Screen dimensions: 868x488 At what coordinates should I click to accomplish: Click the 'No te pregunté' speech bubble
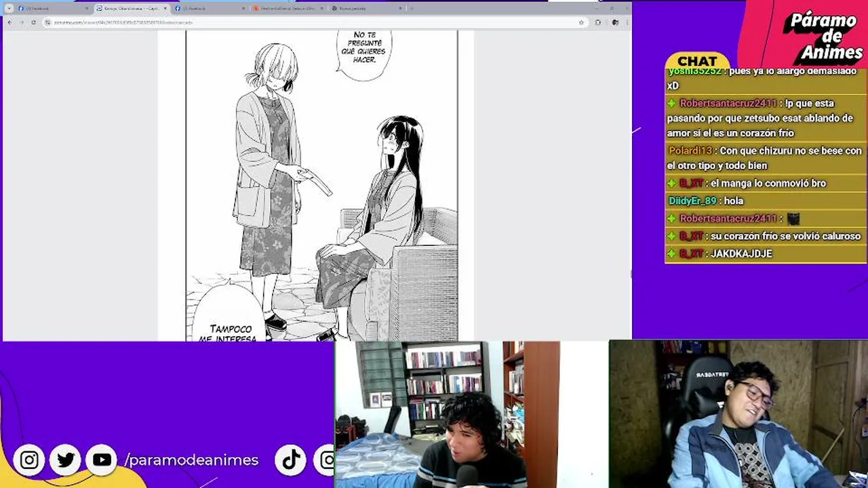click(364, 54)
